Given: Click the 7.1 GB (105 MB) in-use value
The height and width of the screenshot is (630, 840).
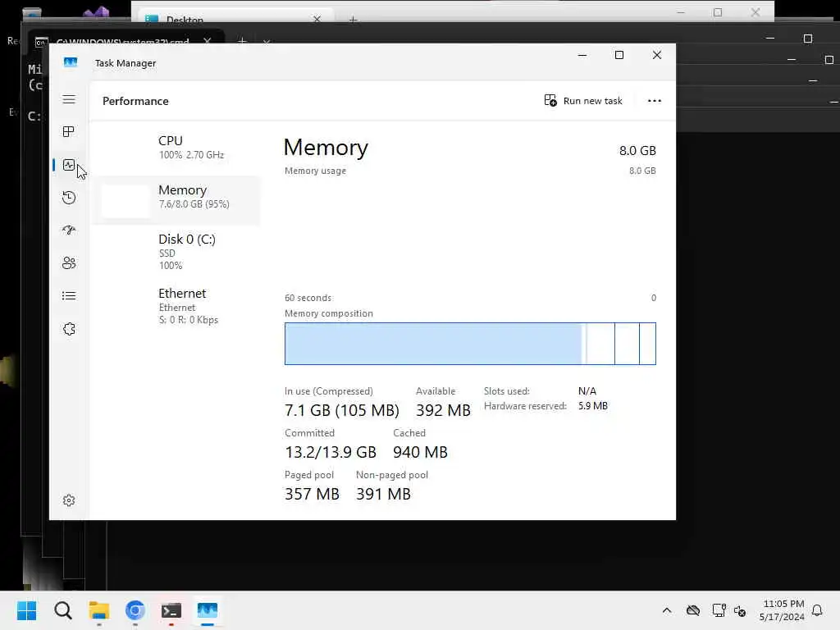Looking at the screenshot, I should [342, 410].
